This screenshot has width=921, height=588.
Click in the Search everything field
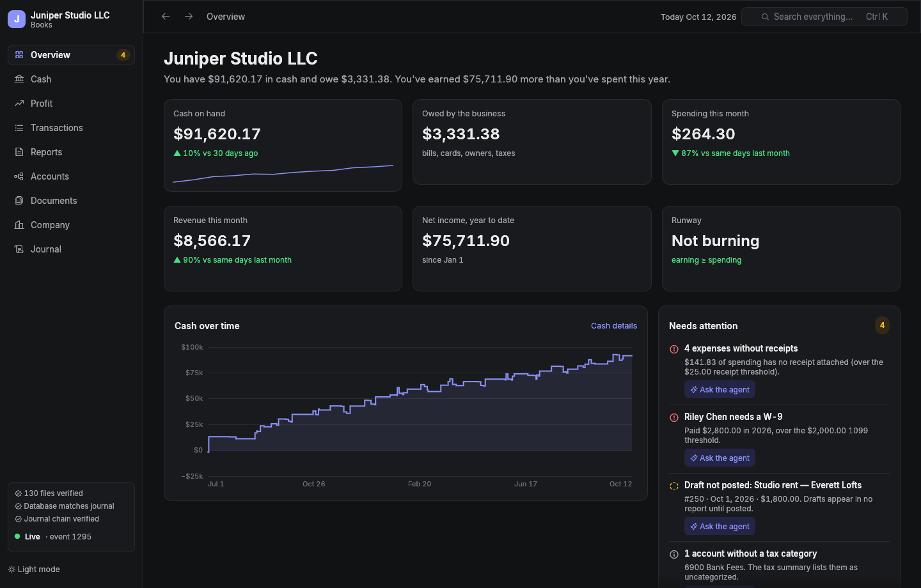tap(824, 17)
